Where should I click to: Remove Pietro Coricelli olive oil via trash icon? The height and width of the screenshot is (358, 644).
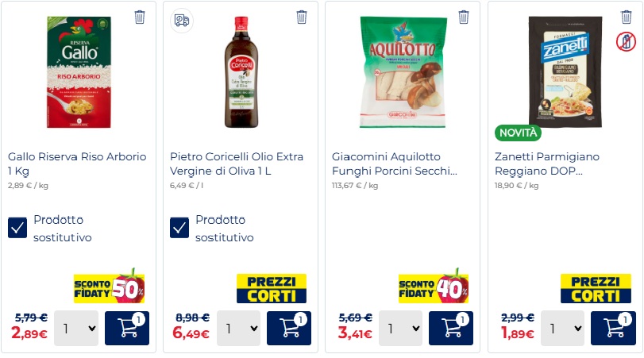tap(302, 17)
